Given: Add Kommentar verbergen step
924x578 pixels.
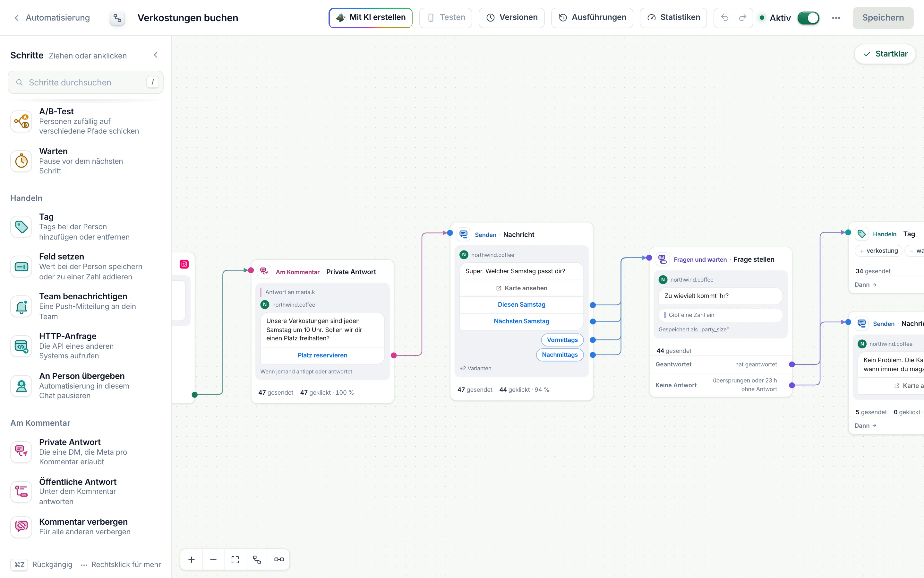Looking at the screenshot, I should 86,527.
